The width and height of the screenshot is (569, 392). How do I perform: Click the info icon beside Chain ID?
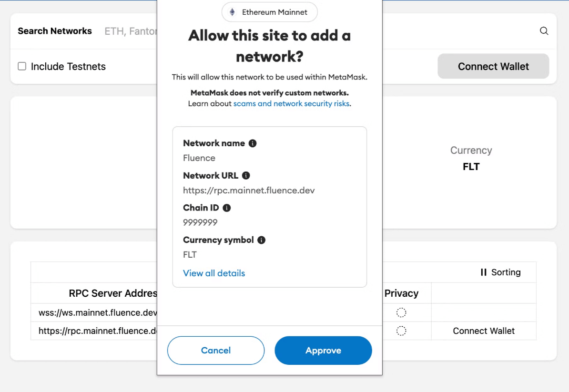click(x=226, y=208)
